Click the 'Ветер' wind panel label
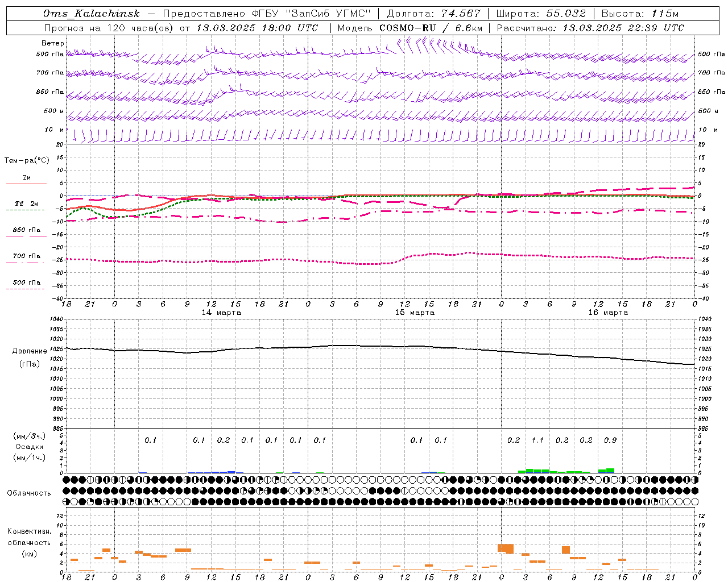Screen dimensions: 728x582 click(x=53, y=43)
